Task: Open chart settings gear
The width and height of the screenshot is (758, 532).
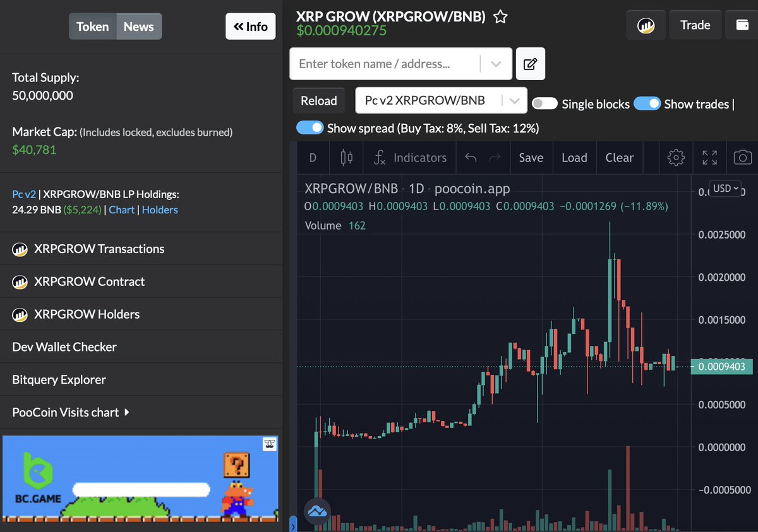Action: [676, 158]
